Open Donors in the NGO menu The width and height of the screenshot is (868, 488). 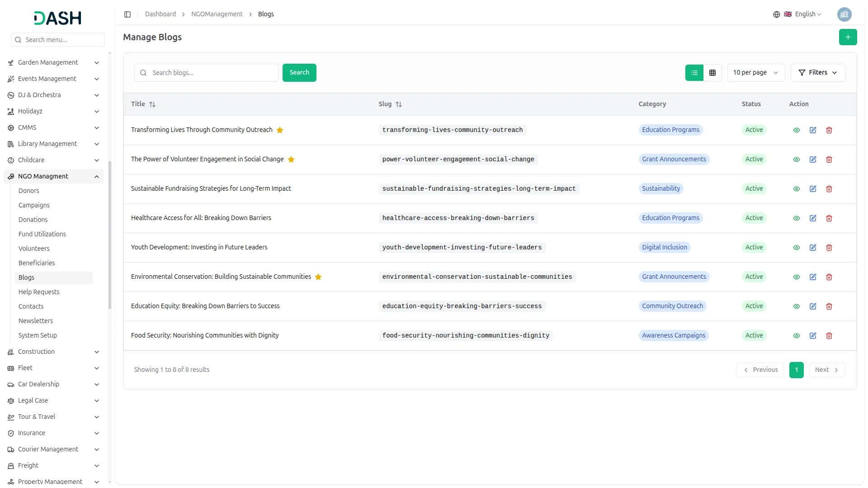(x=29, y=191)
